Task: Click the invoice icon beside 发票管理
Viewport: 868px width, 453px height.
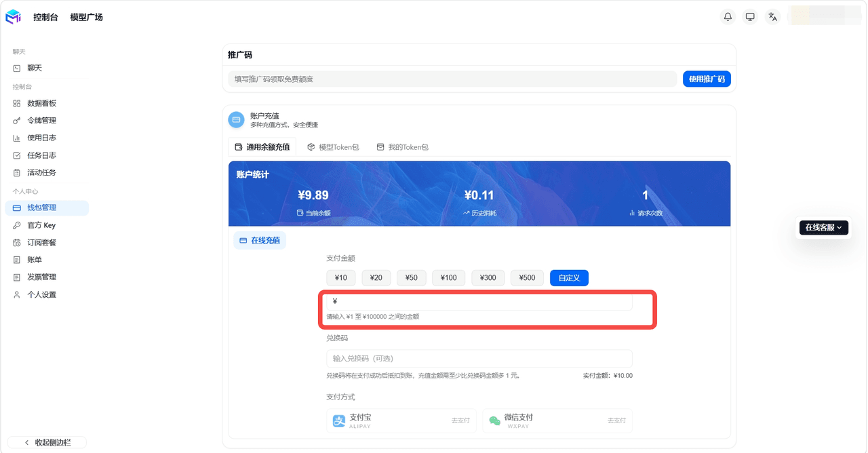Action: point(17,277)
